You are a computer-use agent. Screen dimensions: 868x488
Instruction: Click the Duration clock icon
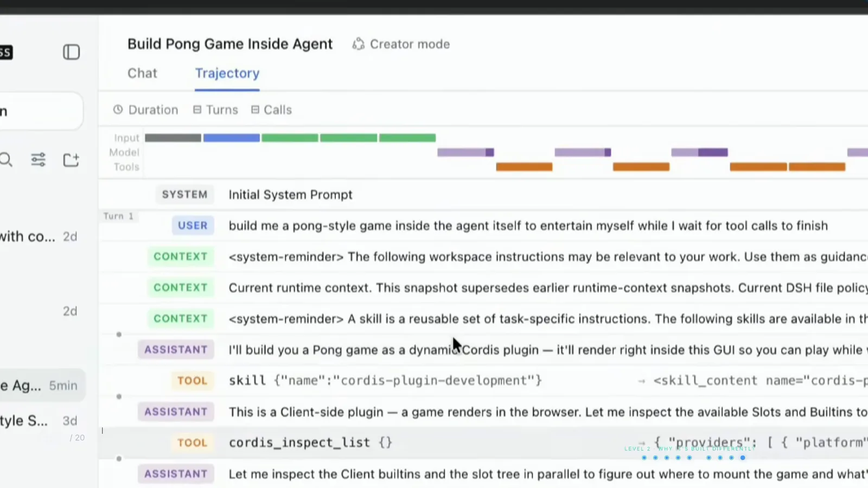118,110
